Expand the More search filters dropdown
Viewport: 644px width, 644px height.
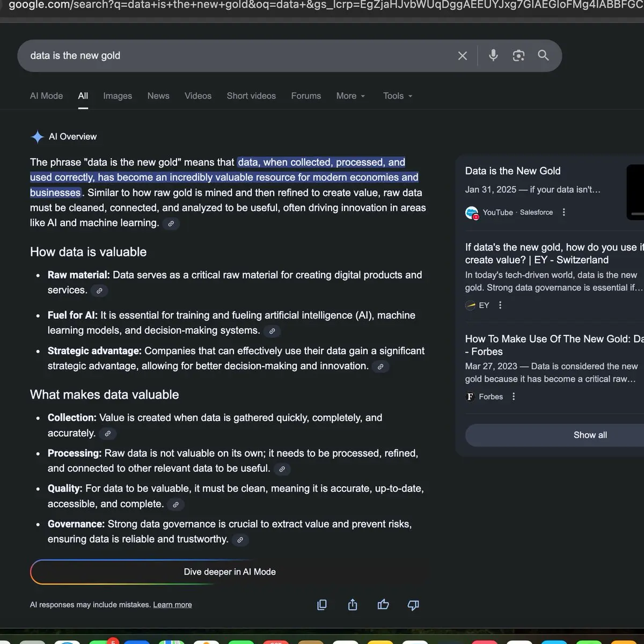coord(351,96)
